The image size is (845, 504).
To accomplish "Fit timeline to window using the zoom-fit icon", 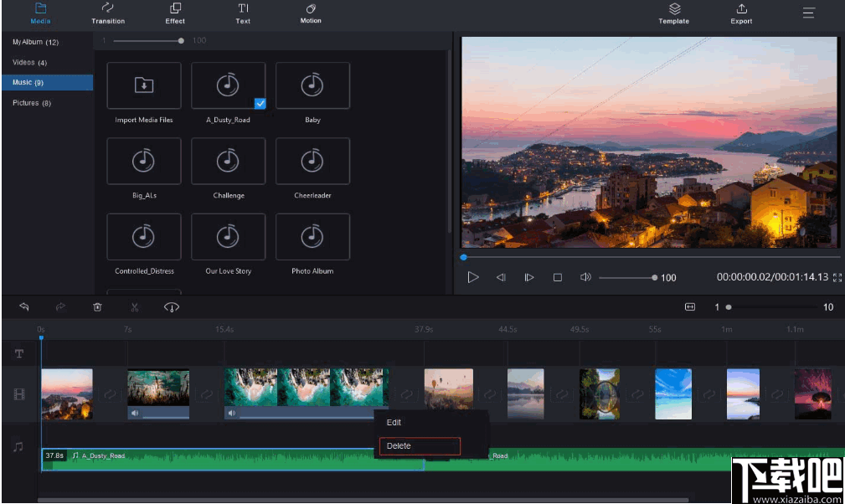I will 689,307.
